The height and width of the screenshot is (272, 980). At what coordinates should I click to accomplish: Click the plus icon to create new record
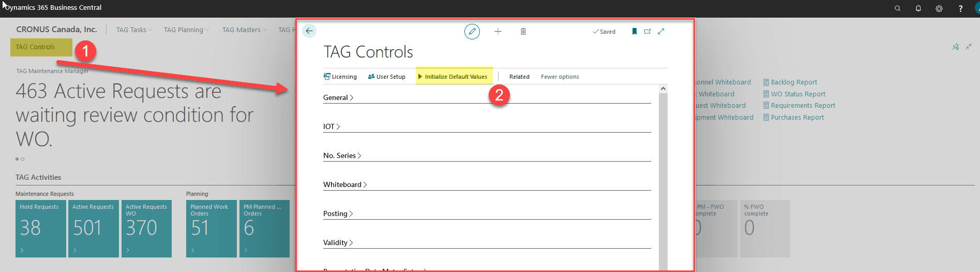pos(498,32)
